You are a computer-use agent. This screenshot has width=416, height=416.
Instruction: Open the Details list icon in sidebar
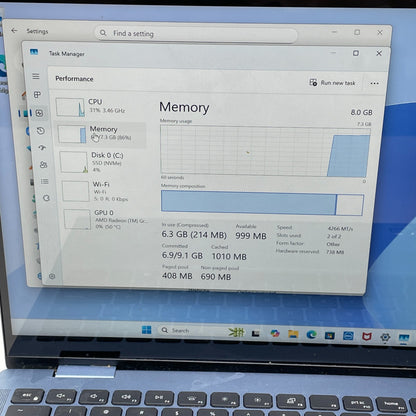[45, 181]
